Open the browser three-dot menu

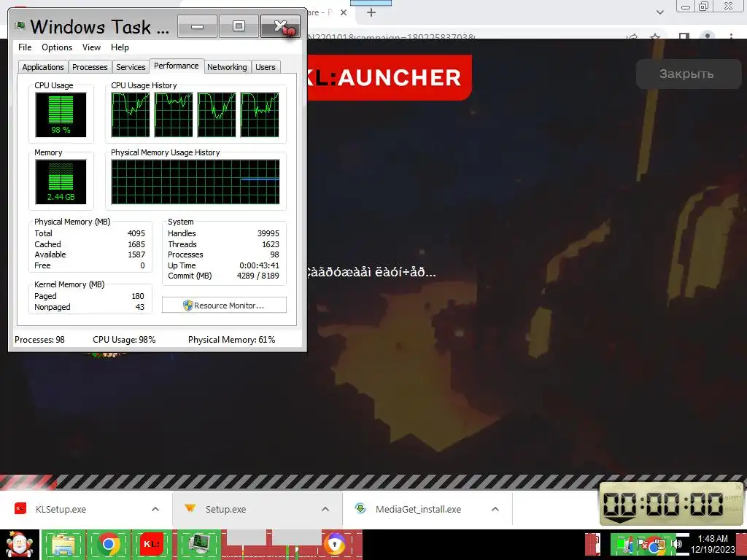pos(731,36)
